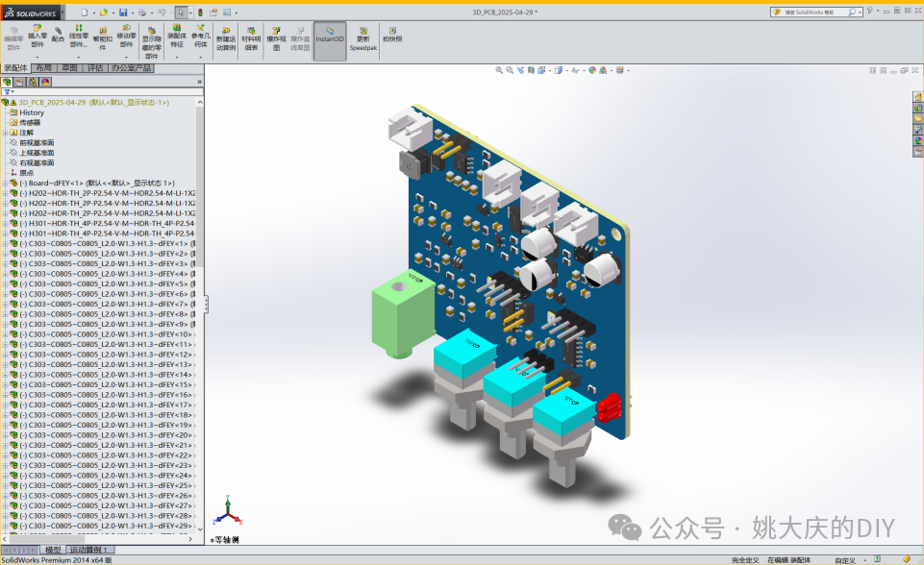924x565 pixels.
Task: Open the 装配体特征 dropdown arrow
Action: click(x=177, y=57)
